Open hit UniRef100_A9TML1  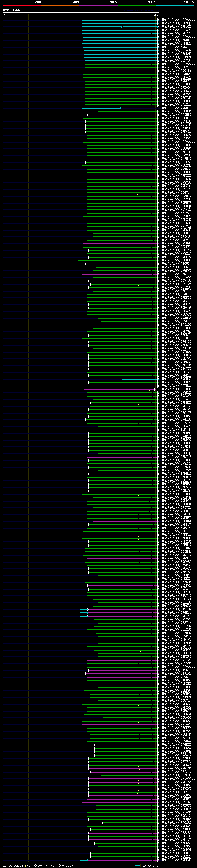[x=177, y=386]
